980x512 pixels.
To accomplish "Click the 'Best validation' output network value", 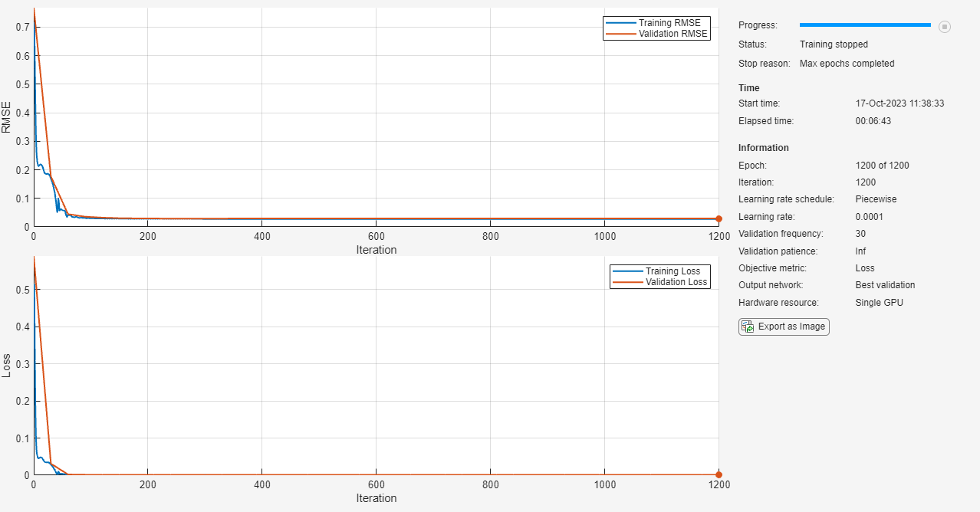I will tap(885, 285).
